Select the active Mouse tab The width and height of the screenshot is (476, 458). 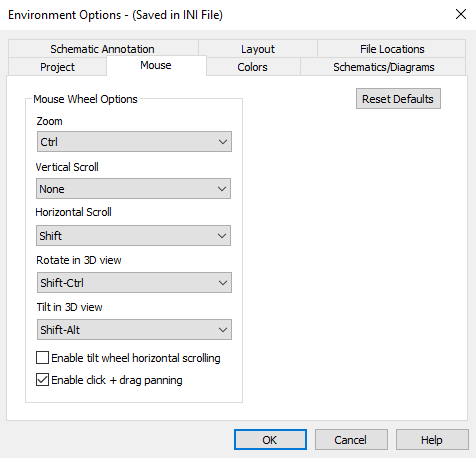click(x=156, y=65)
